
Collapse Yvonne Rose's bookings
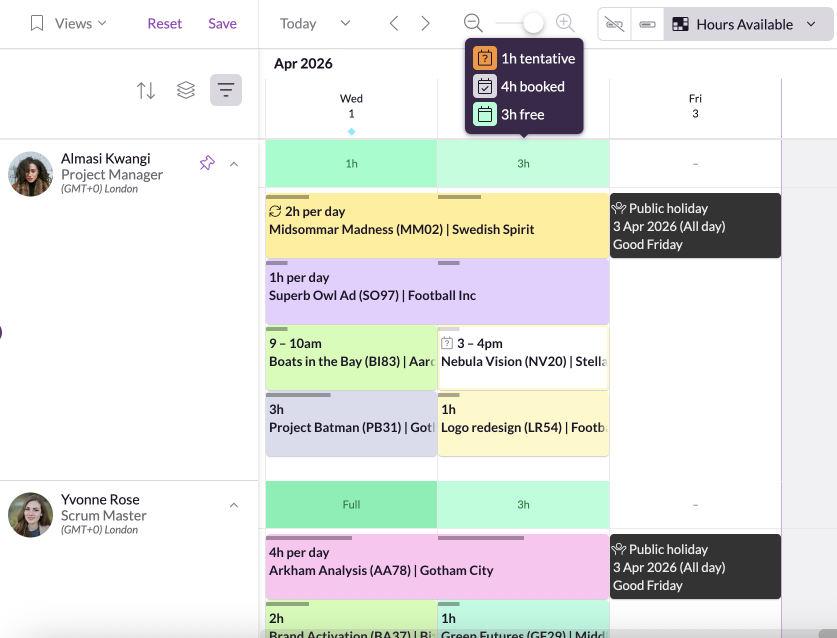pyautogui.click(x=234, y=505)
